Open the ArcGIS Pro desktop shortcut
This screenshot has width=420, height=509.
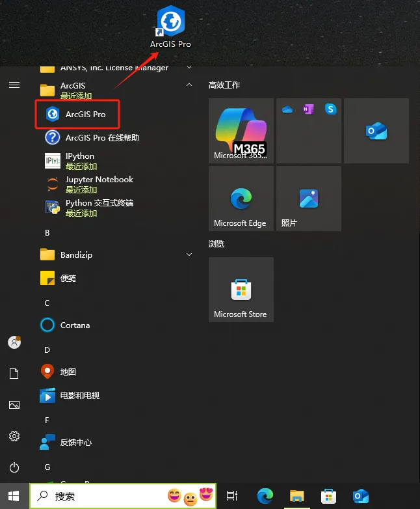click(x=170, y=27)
